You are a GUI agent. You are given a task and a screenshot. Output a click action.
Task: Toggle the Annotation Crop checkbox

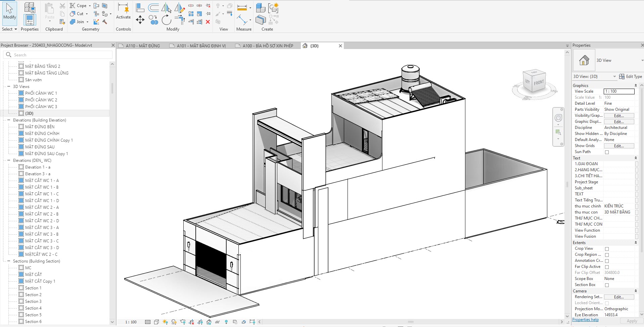click(x=607, y=261)
